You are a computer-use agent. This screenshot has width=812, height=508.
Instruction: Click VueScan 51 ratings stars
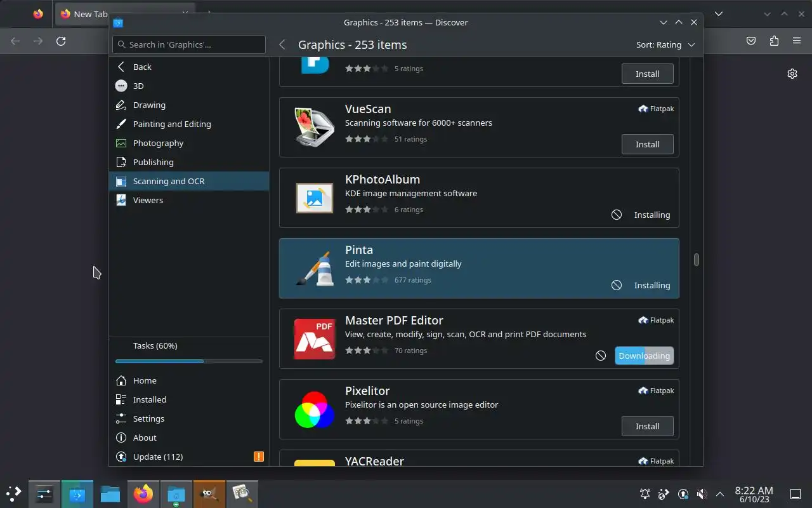(367, 139)
